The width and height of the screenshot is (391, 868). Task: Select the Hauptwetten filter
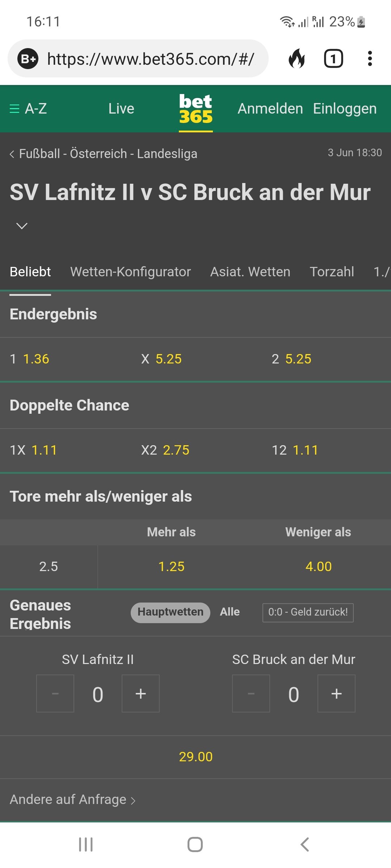(x=171, y=612)
